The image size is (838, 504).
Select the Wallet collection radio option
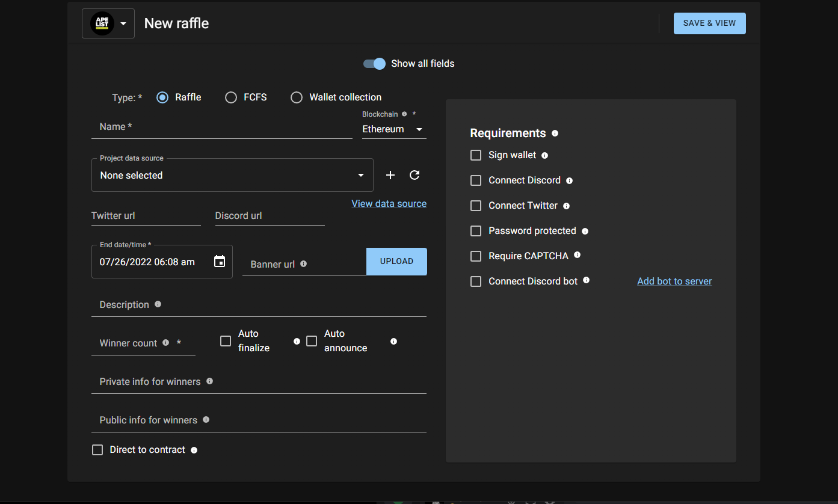(297, 97)
